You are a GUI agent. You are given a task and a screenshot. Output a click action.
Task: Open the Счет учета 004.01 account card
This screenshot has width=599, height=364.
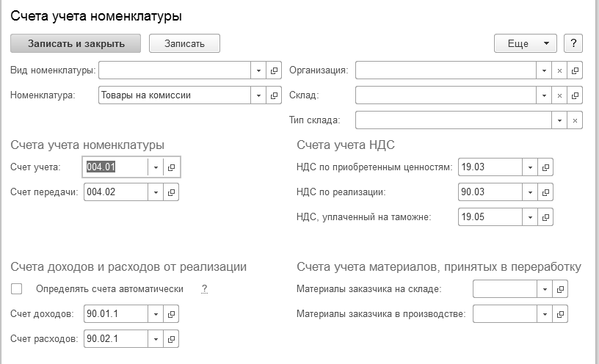click(x=171, y=167)
